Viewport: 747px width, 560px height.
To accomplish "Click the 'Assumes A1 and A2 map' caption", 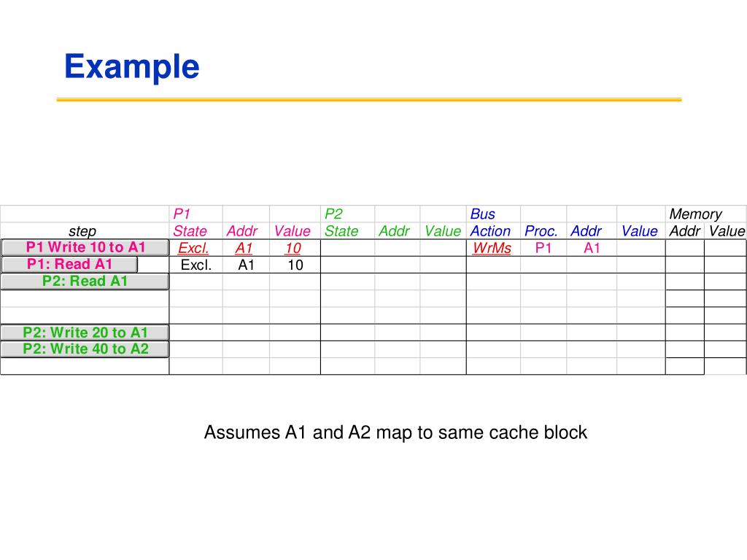I will (x=395, y=432).
